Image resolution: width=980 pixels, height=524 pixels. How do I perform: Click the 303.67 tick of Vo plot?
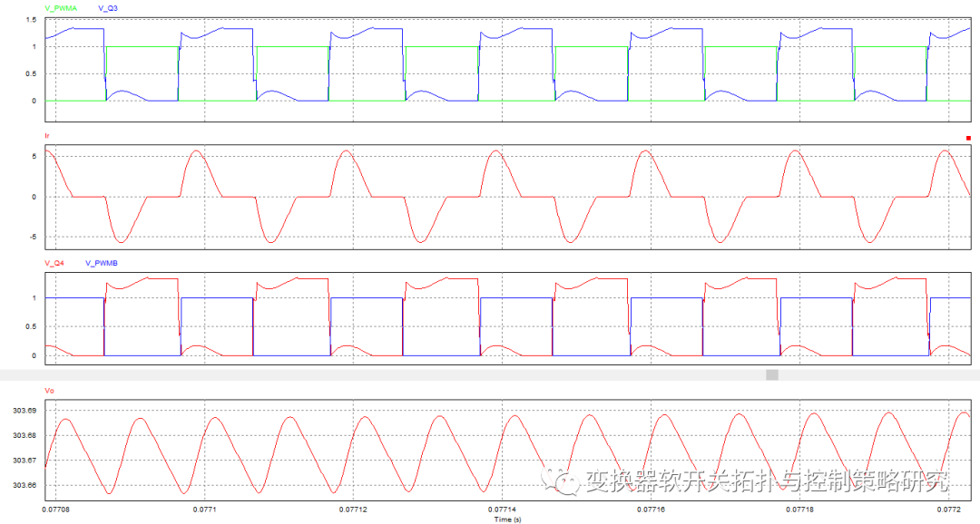pyautogui.click(x=24, y=461)
